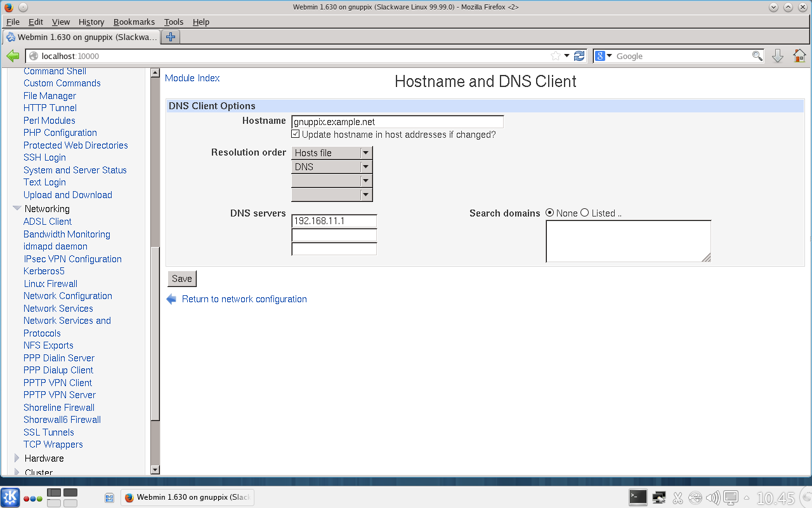
Task: Click the blue Return arrow icon
Action: click(171, 299)
